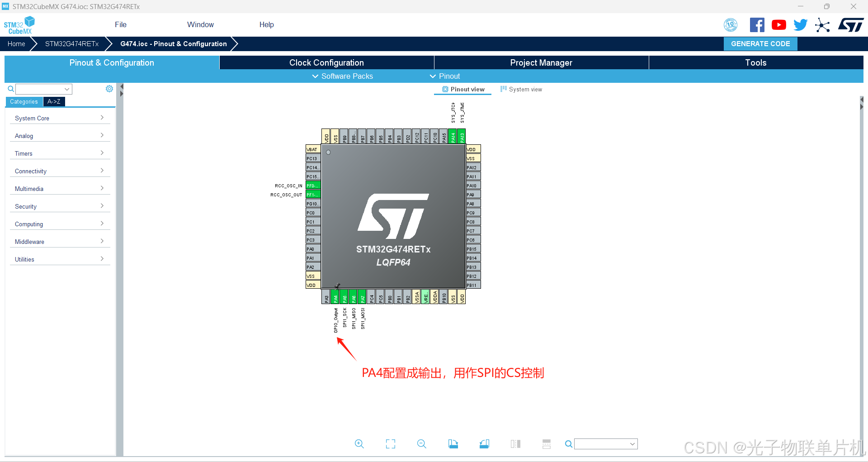The height and width of the screenshot is (462, 868).
Task: Show categories sorted A->Z
Action: tap(54, 102)
